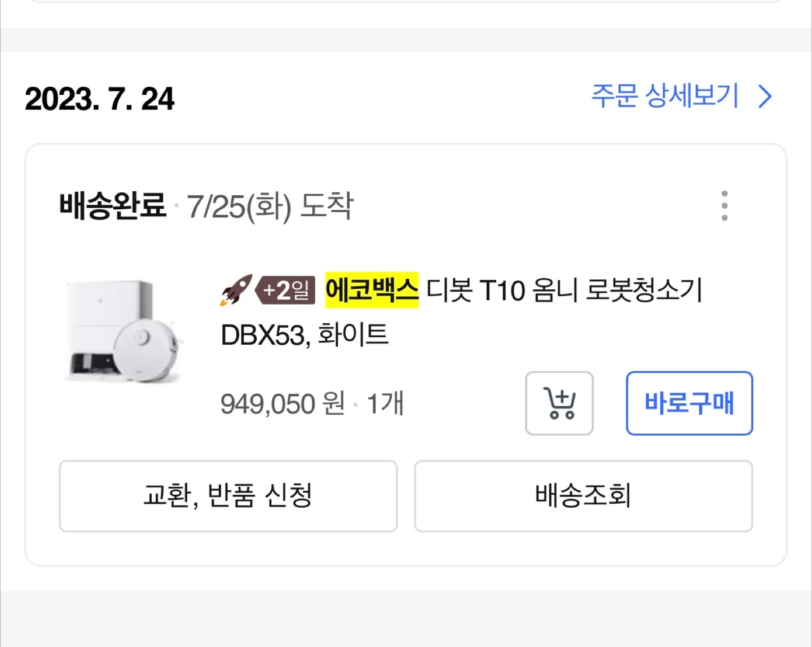Request exchange or return via 교환, 반품 신청
This screenshot has width=812, height=647.
point(228,496)
